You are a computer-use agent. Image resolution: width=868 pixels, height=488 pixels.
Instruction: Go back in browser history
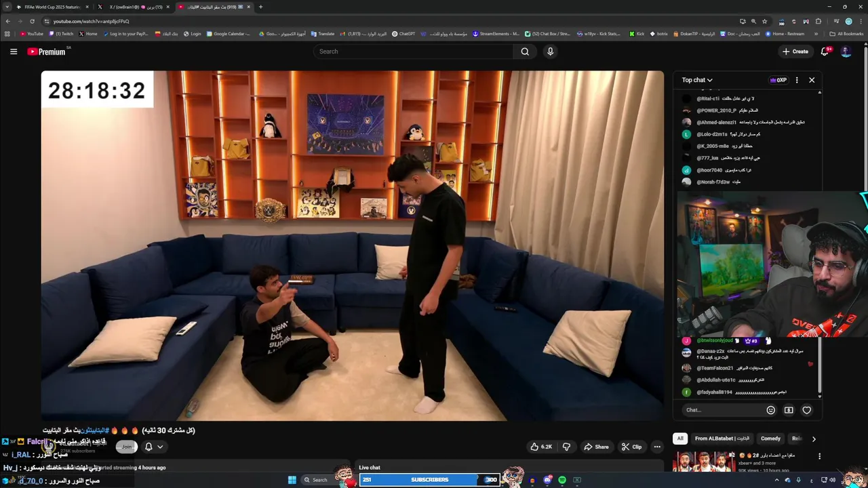[x=7, y=21]
